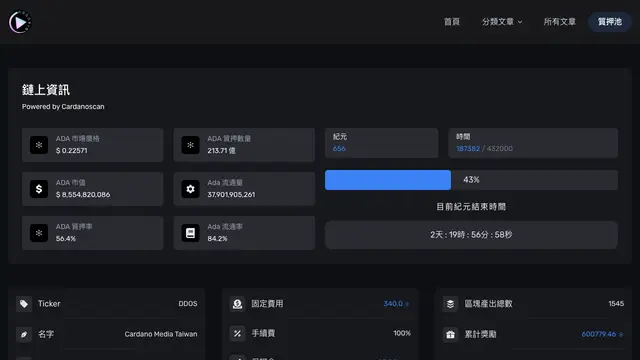
Task: Click the leaf icon next to 名字
Action: 24,334
